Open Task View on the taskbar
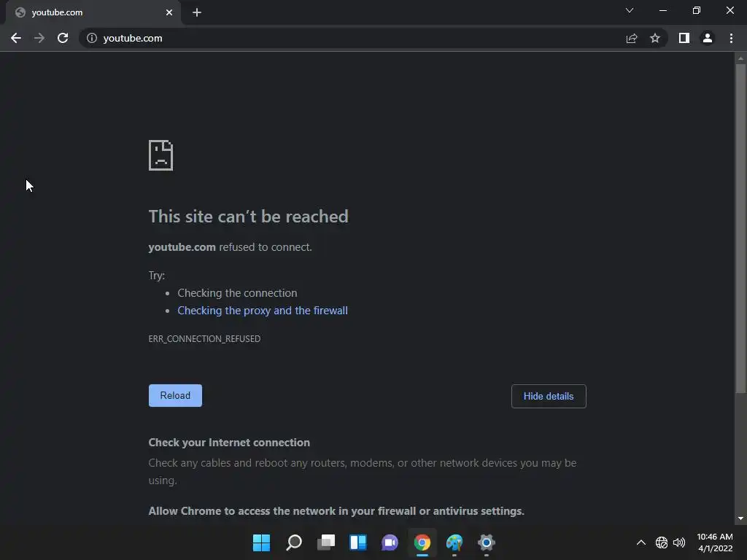This screenshot has height=560, width=747. pos(326,542)
